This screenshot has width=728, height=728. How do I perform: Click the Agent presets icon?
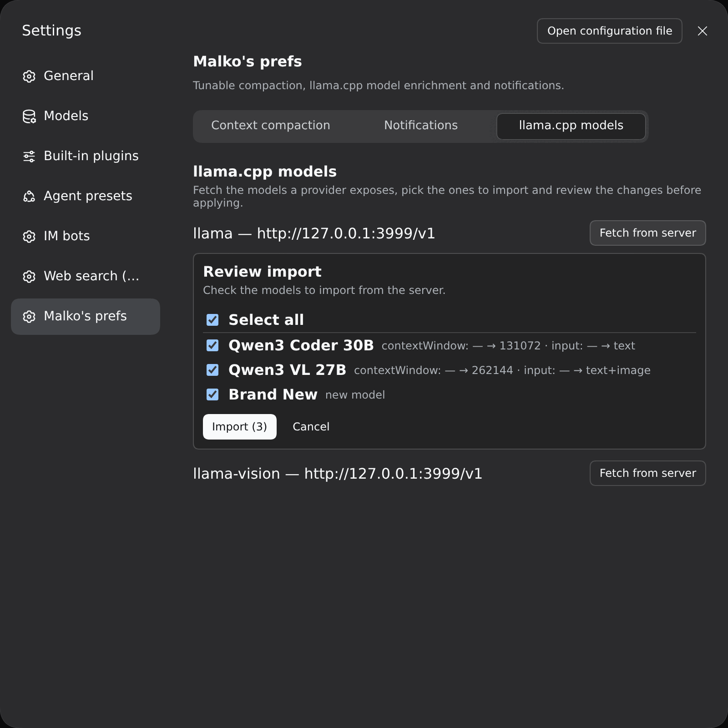point(29,196)
